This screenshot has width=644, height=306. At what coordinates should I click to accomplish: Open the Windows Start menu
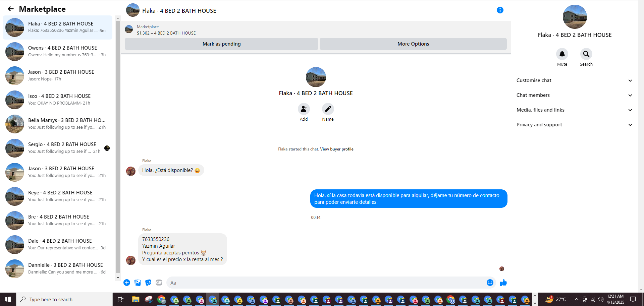tap(8, 299)
